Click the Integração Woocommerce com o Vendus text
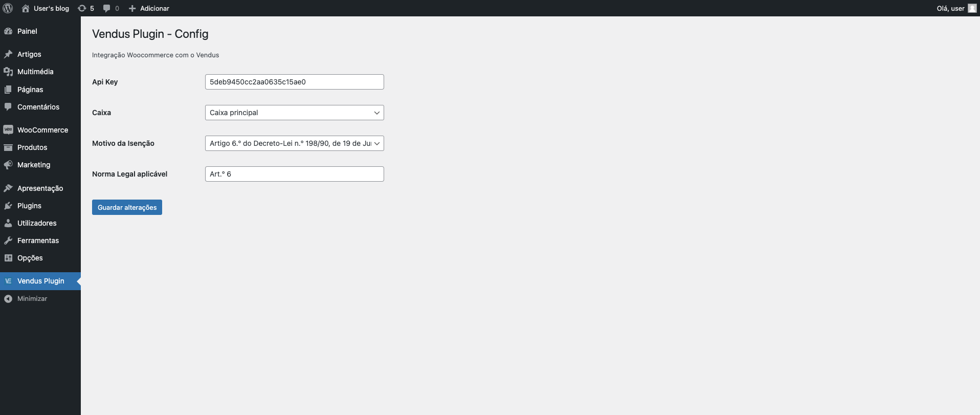 coord(155,55)
